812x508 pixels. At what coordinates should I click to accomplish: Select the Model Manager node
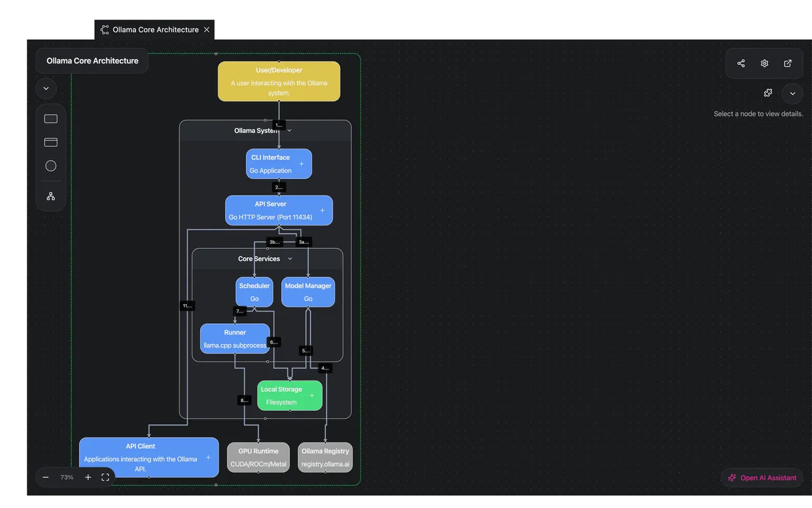[308, 292]
